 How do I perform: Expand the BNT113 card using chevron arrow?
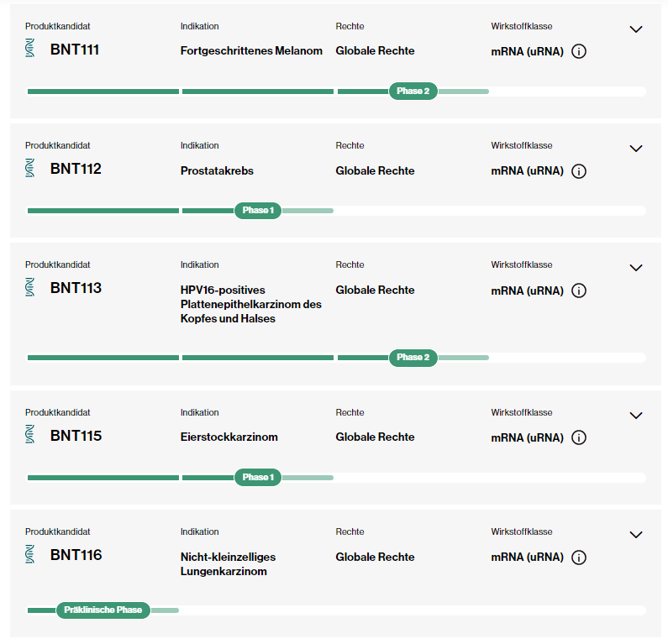coord(636,268)
